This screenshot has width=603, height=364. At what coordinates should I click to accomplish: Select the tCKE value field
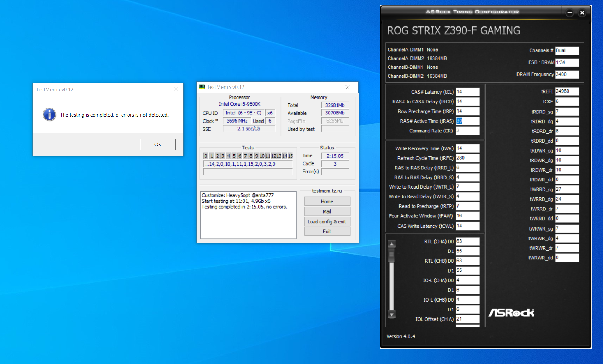pos(567,102)
